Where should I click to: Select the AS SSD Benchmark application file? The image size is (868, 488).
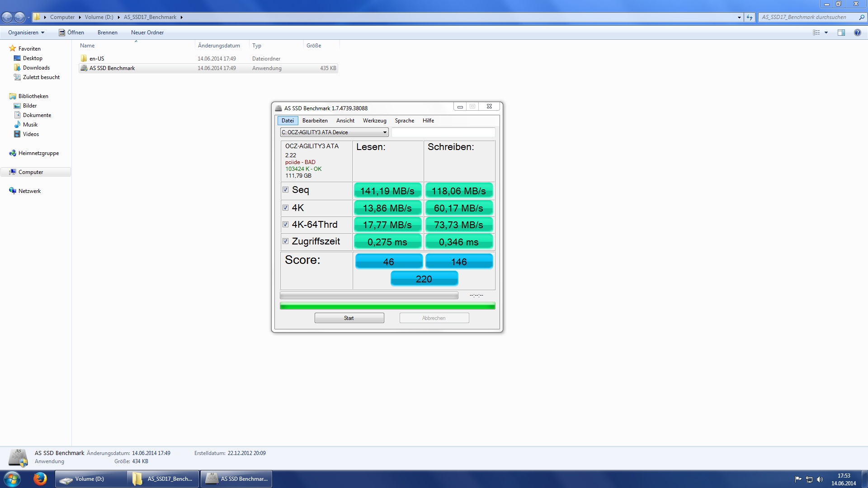(x=112, y=68)
